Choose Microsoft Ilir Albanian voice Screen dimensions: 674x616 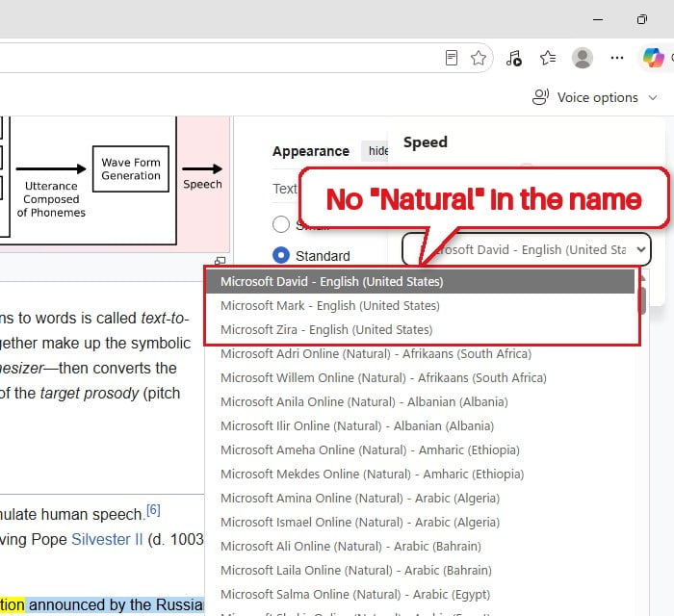coord(420,426)
